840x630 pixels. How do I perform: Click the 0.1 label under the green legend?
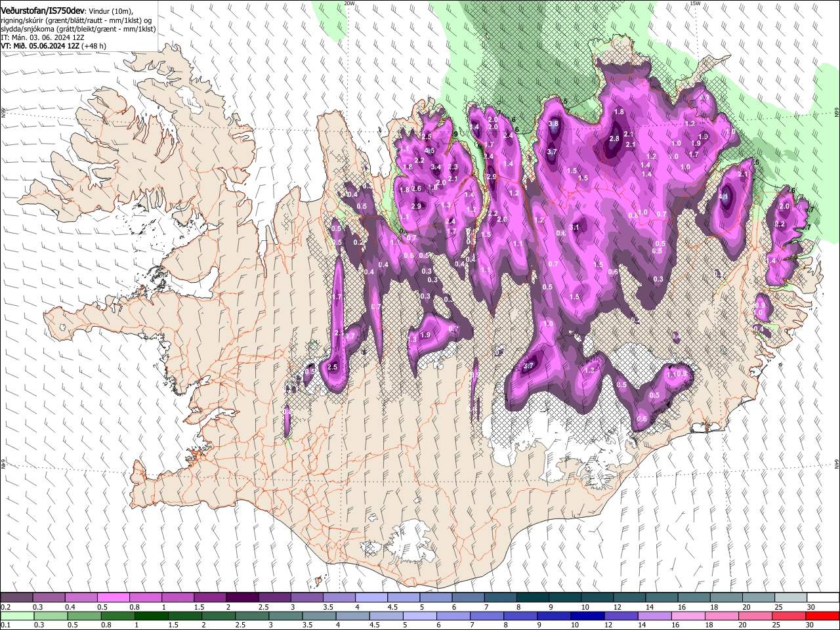click(x=6, y=626)
